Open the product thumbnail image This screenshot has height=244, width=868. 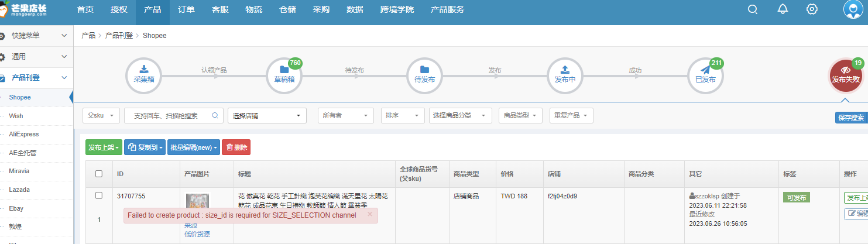(197, 201)
